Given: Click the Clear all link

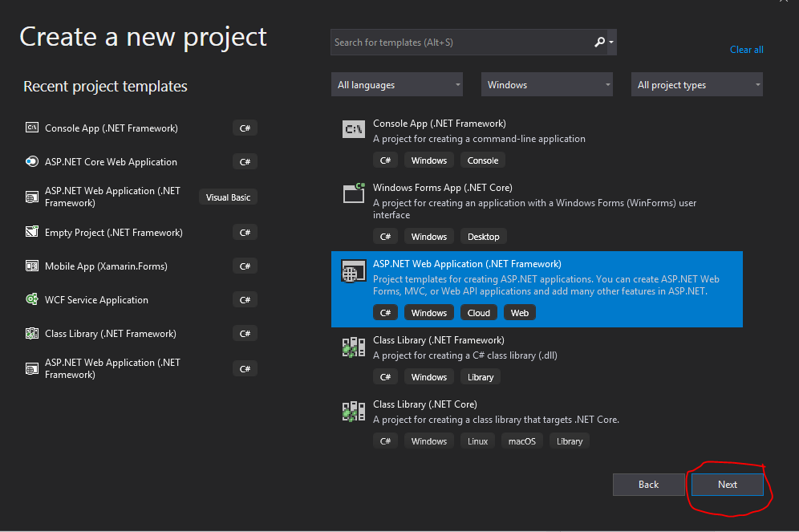Looking at the screenshot, I should click(x=747, y=50).
